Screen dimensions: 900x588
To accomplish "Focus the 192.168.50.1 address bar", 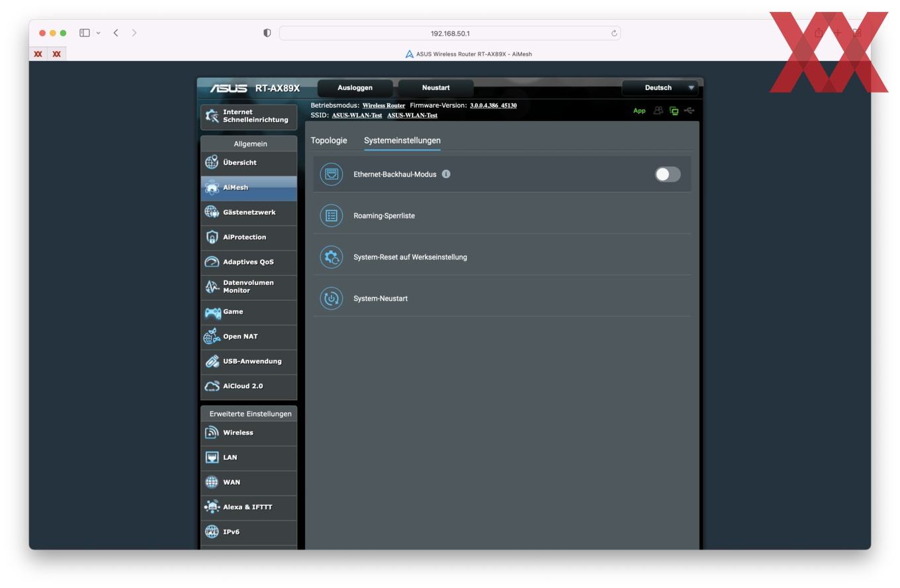I will point(450,33).
